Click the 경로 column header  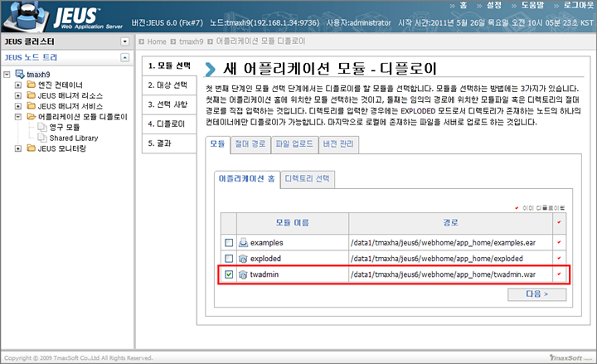pos(450,223)
